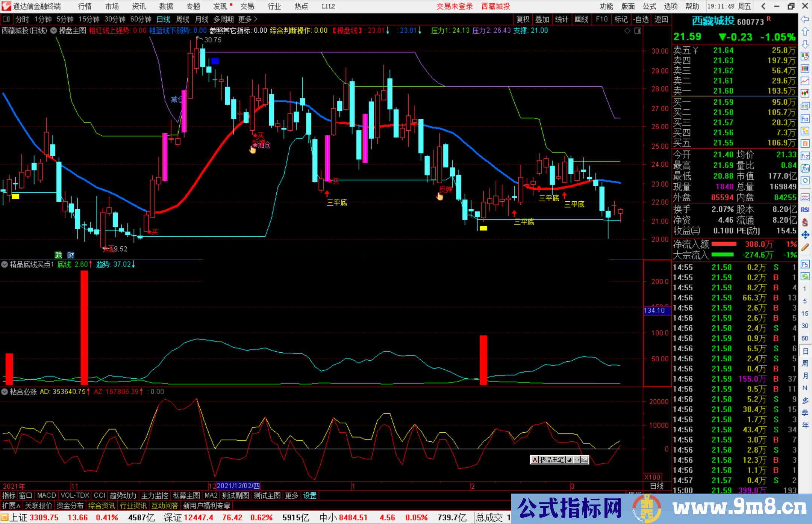The height and width of the screenshot is (524, 812).
Task: Click the pencil drawing tool icon
Action: [x=805, y=247]
